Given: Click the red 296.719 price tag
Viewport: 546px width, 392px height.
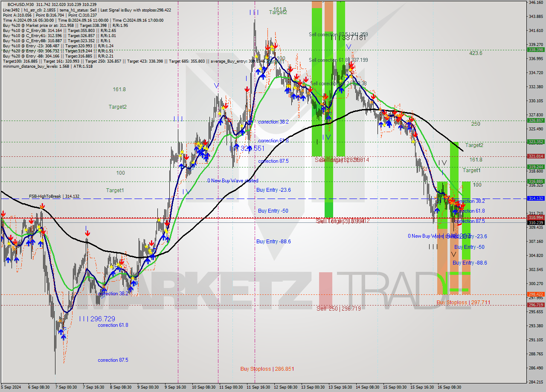Looking at the screenshot, I should [x=535, y=305].
